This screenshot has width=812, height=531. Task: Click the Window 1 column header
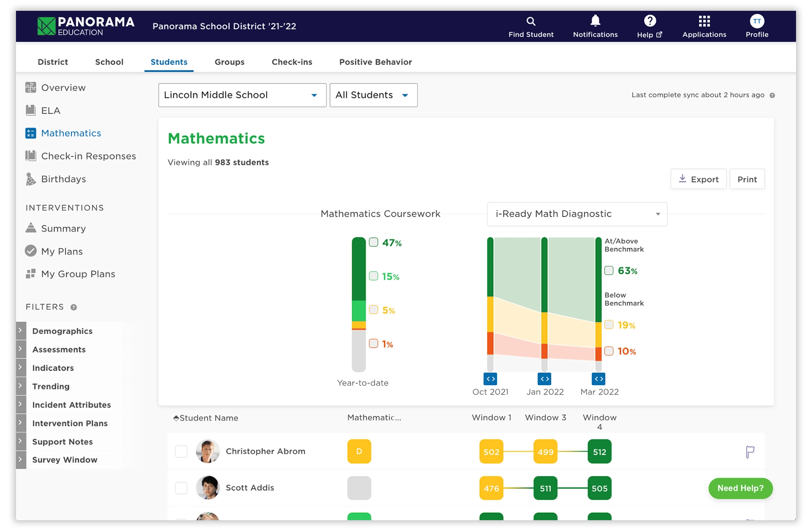click(x=491, y=417)
